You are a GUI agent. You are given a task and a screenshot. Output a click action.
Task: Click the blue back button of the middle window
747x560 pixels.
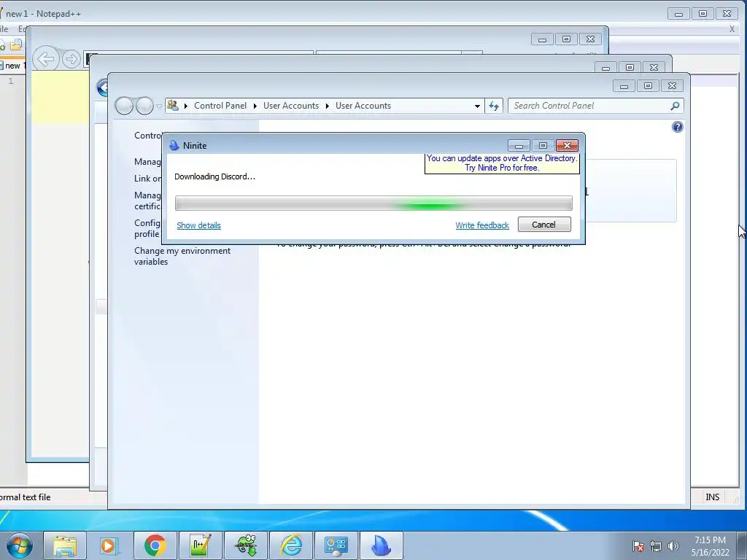[x=102, y=87]
